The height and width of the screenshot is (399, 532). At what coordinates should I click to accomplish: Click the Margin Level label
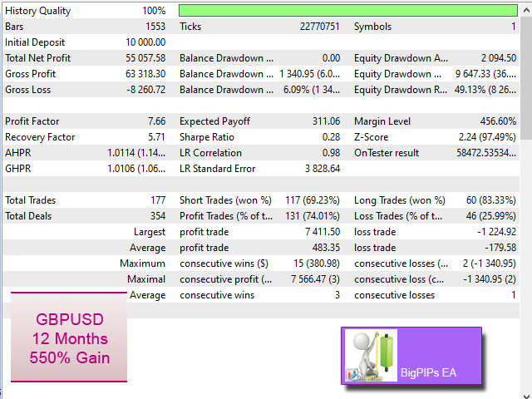(x=382, y=121)
